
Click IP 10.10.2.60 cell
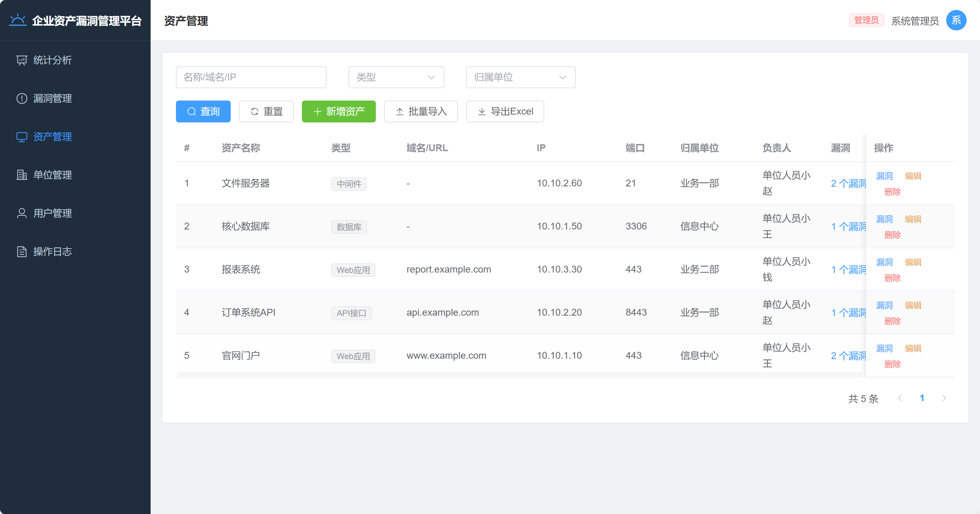[x=559, y=183]
